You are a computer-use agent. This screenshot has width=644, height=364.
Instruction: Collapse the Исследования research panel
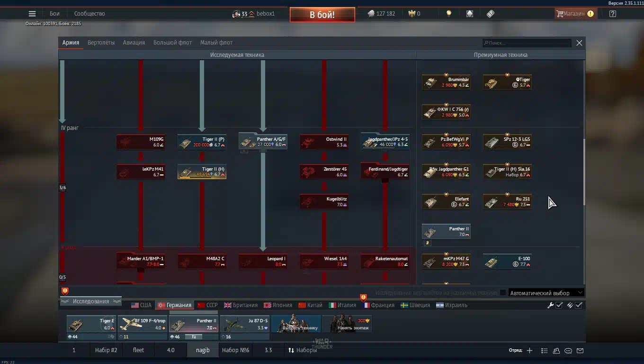coord(90,301)
